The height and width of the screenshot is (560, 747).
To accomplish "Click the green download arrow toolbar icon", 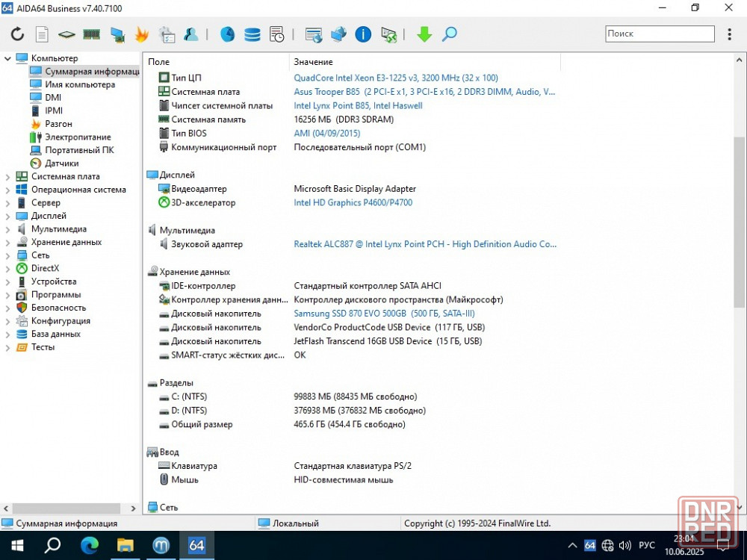I will pos(424,34).
